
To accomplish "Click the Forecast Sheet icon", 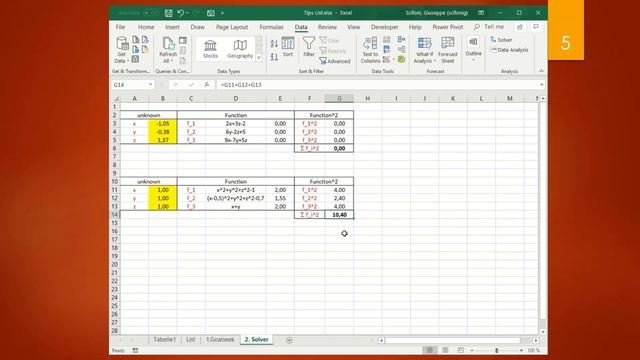I will [x=448, y=50].
